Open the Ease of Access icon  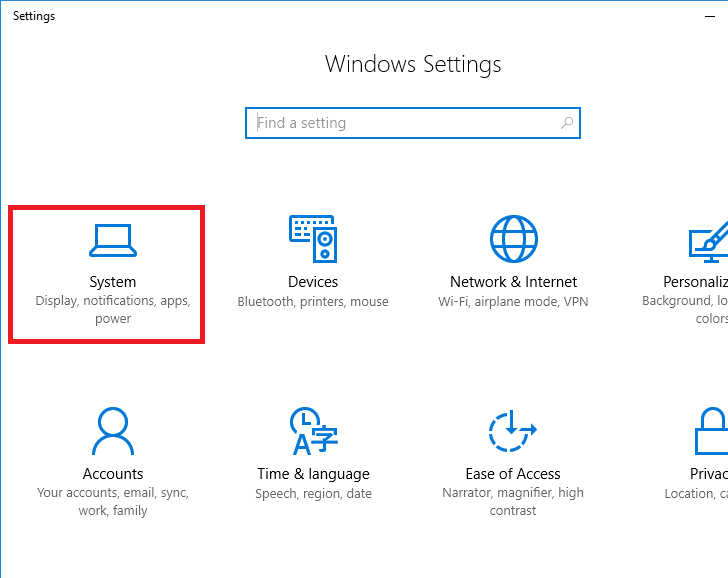(513, 431)
